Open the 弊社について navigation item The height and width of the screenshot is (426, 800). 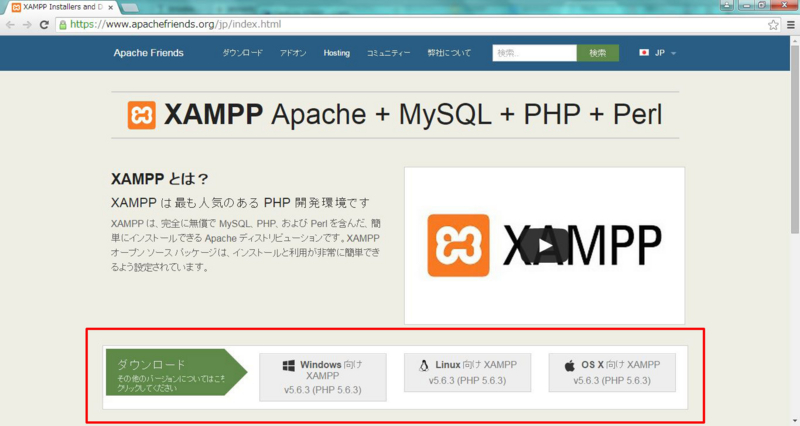pos(449,53)
